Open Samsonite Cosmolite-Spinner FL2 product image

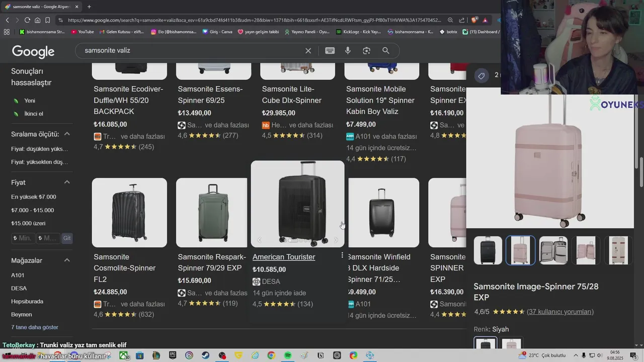[x=129, y=213]
